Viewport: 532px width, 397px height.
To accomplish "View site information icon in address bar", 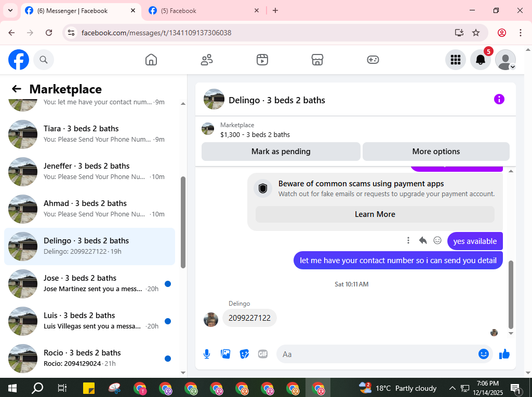I will point(71,33).
